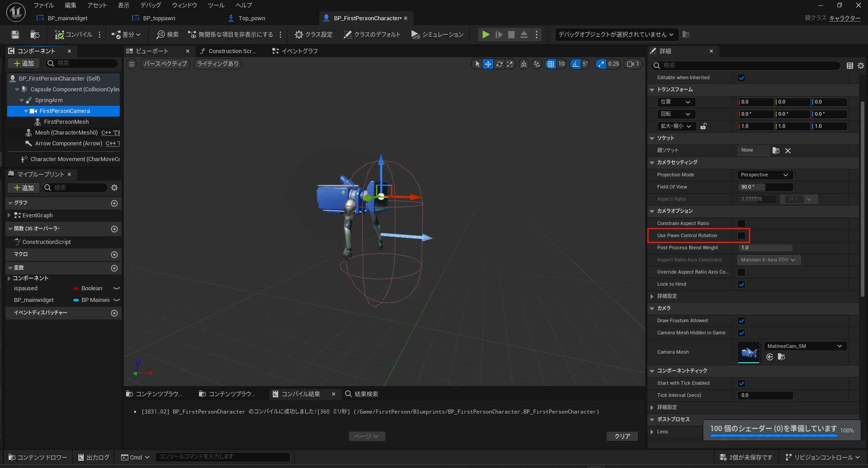The width and height of the screenshot is (868, 468).
Task: Enable Use Pawn Control Rotation checkbox
Action: coord(741,236)
